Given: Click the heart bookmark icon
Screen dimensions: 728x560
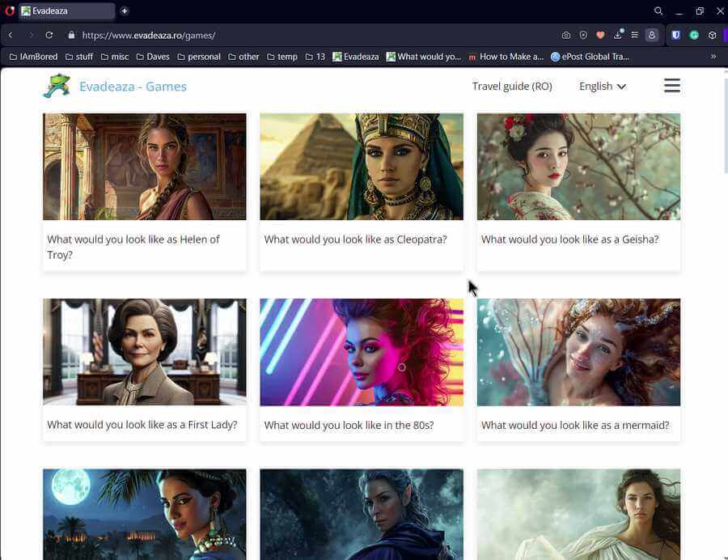Looking at the screenshot, I should pyautogui.click(x=600, y=36).
